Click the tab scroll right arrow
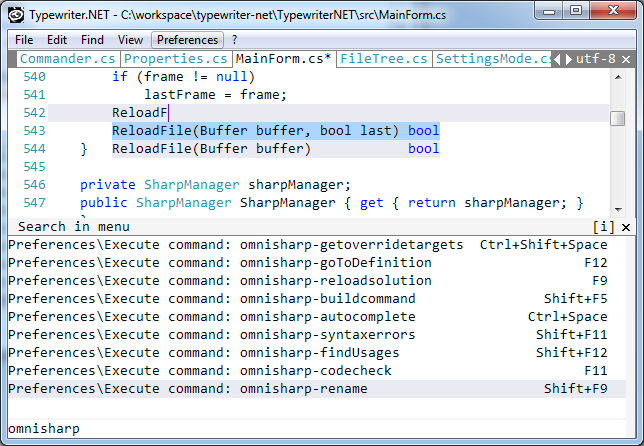 tap(568, 60)
